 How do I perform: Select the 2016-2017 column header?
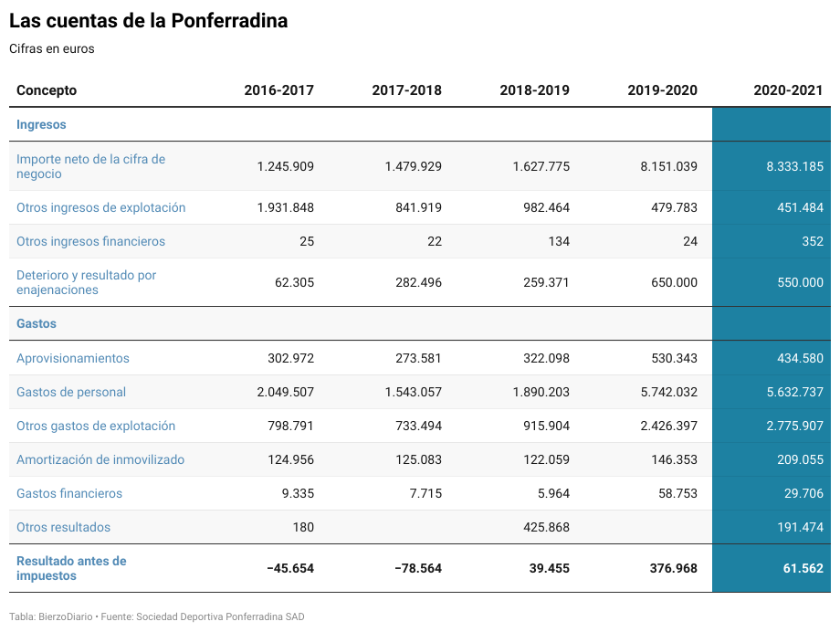(279, 90)
